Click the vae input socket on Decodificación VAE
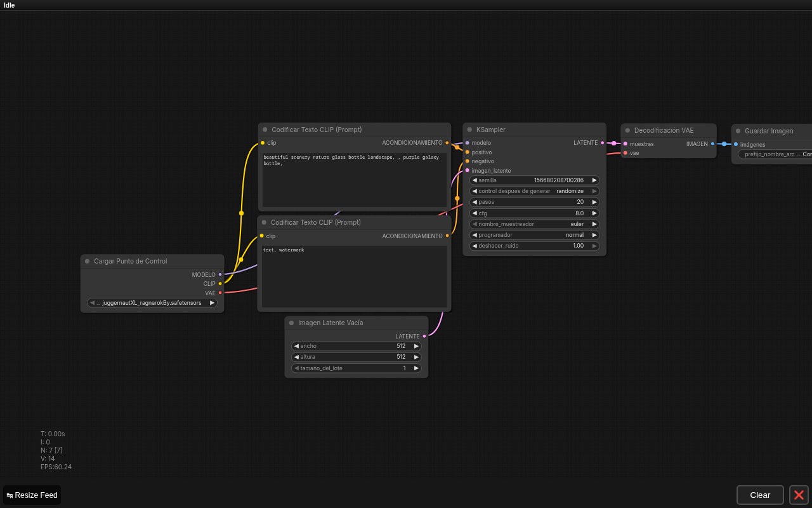The height and width of the screenshot is (508, 812). pyautogui.click(x=625, y=153)
